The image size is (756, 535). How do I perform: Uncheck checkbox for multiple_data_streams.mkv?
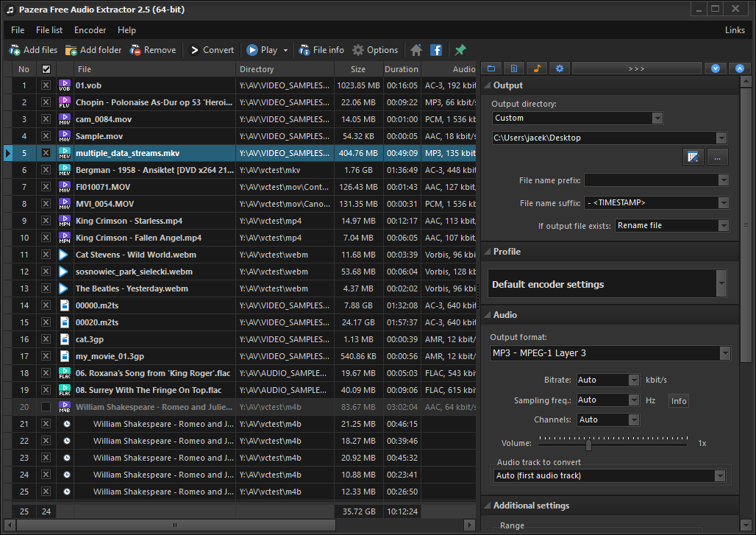click(46, 153)
